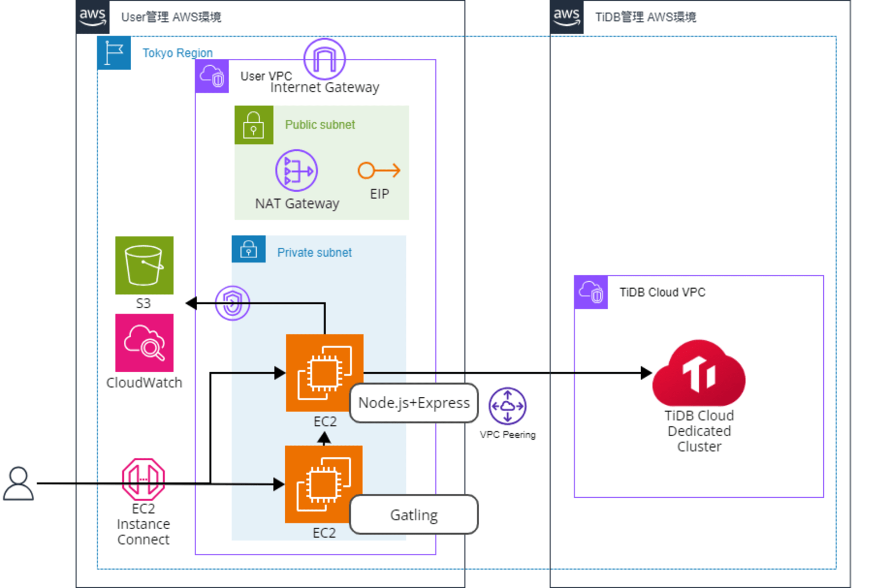
Task: Click the EIP arrow icon
Action: (x=379, y=170)
